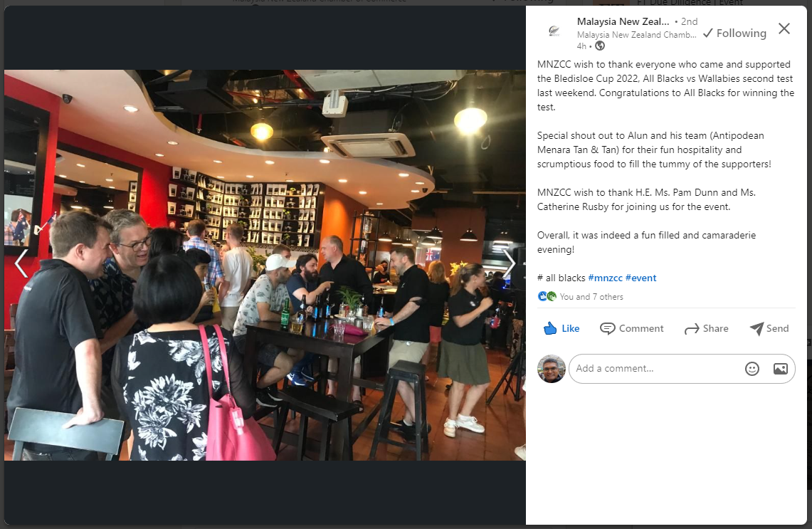Screen dimensions: 812x529
Task: Close the post viewer with the X
Action: (x=784, y=28)
